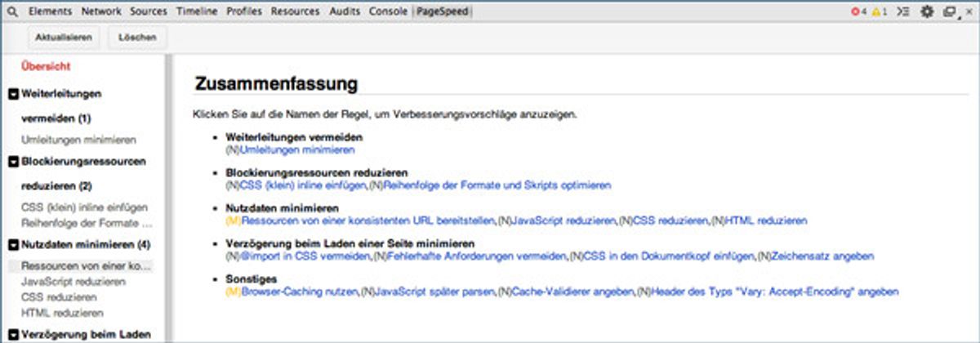Select the PageSpeed tab
980x343 pixels.
click(444, 11)
